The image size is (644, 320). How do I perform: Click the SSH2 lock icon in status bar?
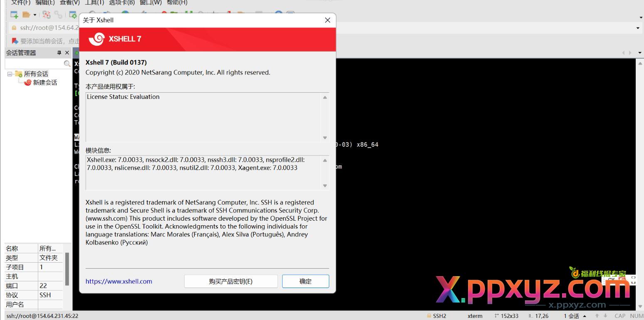(x=429, y=316)
